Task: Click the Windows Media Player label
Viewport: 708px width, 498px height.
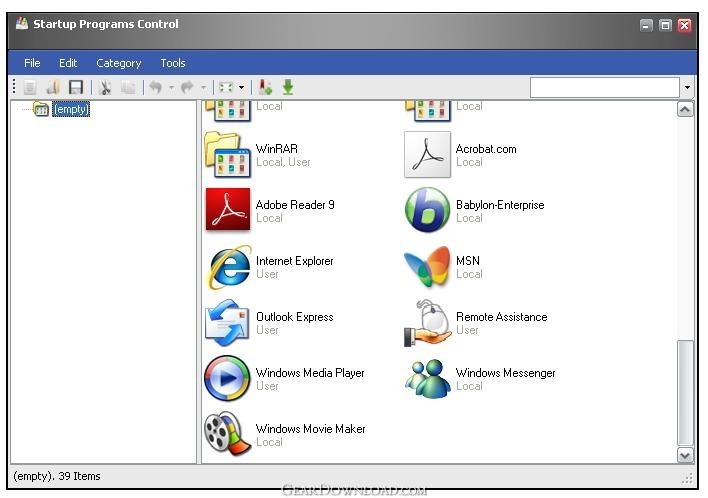Action: click(x=310, y=373)
